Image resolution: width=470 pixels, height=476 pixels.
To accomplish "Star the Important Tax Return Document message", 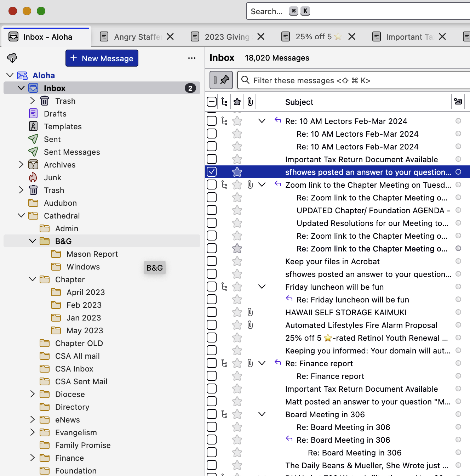I will tap(237, 159).
